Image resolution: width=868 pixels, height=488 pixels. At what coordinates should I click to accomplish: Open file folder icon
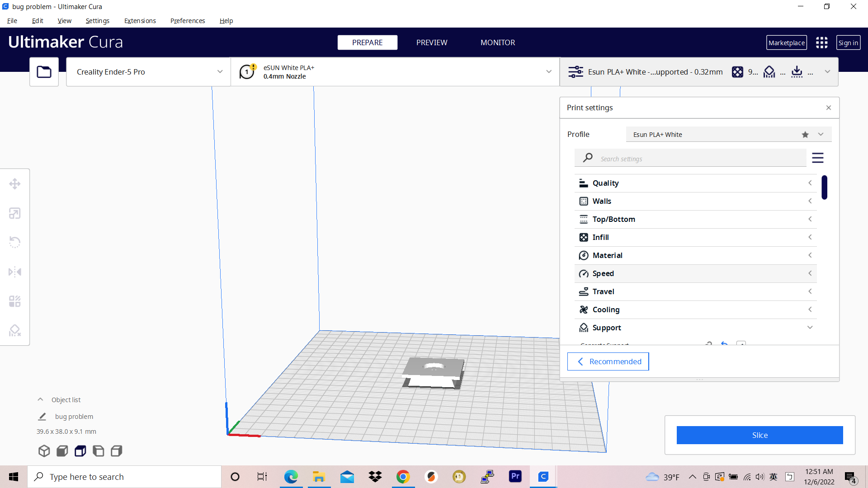(44, 72)
